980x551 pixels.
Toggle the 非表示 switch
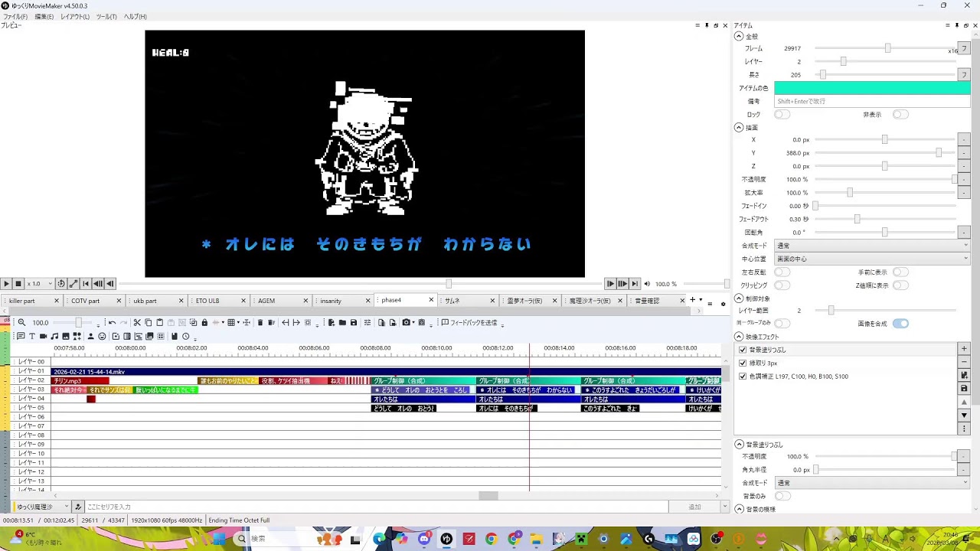(900, 114)
